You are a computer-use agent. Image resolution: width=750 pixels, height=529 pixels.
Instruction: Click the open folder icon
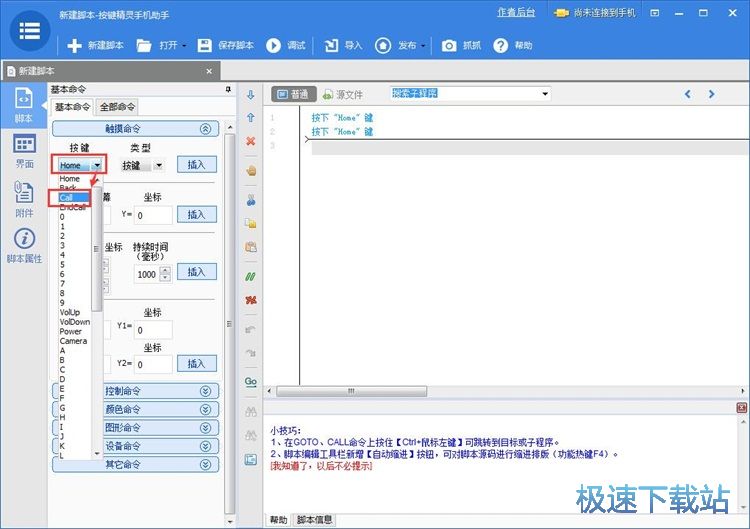143,45
